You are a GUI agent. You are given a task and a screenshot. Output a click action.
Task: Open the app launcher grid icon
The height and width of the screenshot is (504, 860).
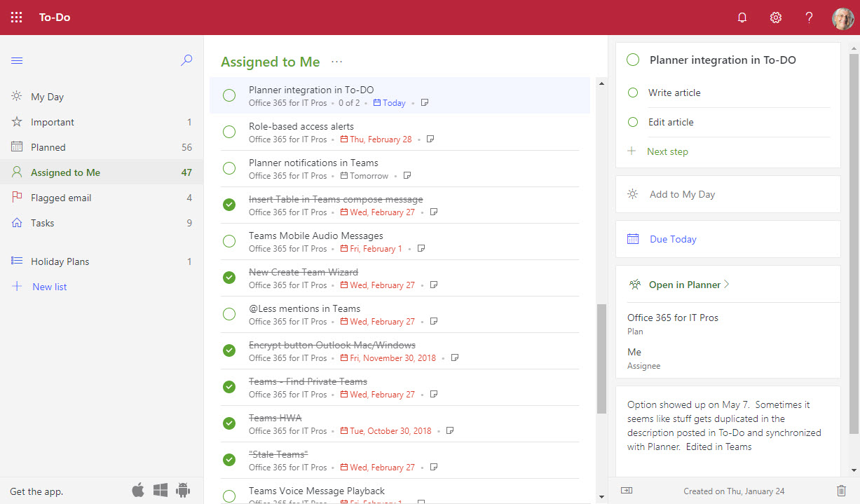pos(17,18)
